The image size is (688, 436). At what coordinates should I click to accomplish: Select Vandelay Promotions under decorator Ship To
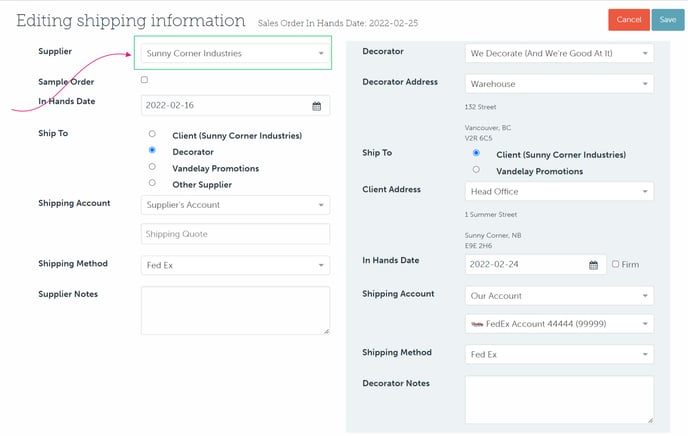click(x=476, y=170)
